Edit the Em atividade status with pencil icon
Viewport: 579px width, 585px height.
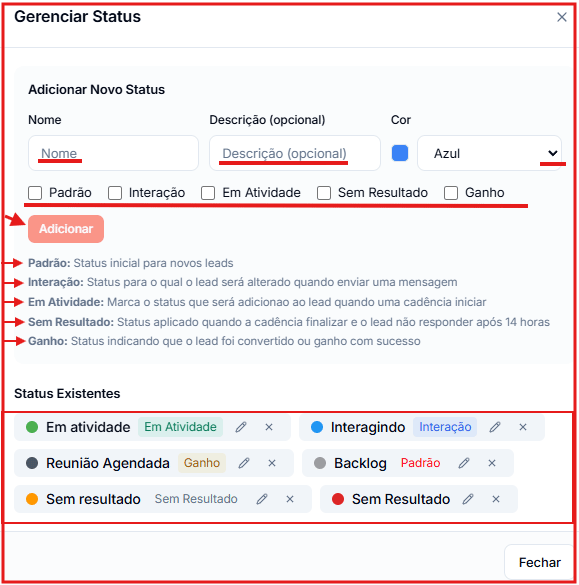tap(241, 427)
